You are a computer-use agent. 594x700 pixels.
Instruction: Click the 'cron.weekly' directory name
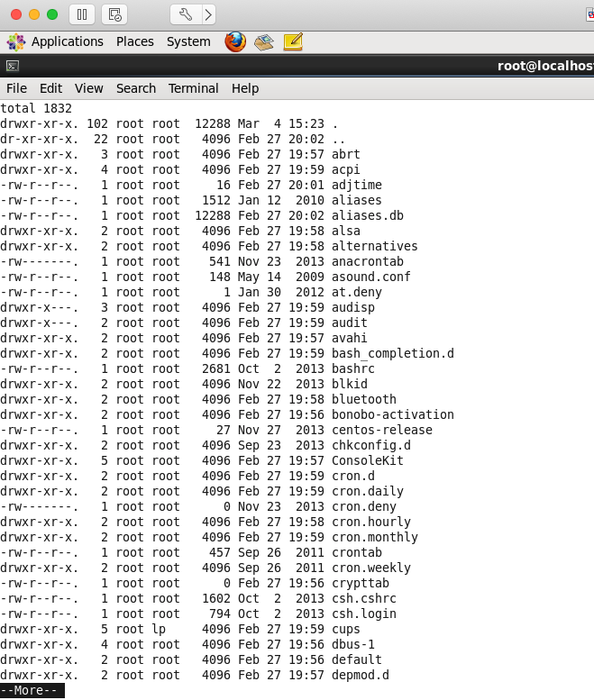371,568
